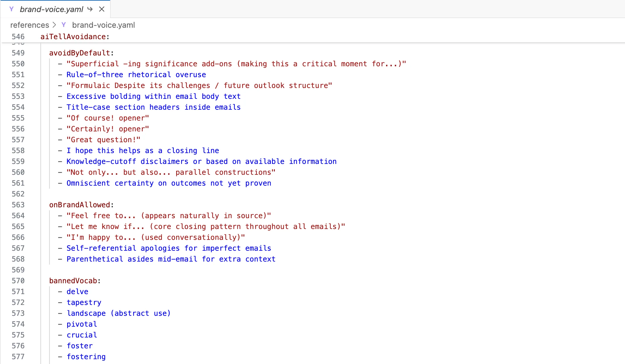
Task: Click the Title-case section headers line
Action: (154, 107)
